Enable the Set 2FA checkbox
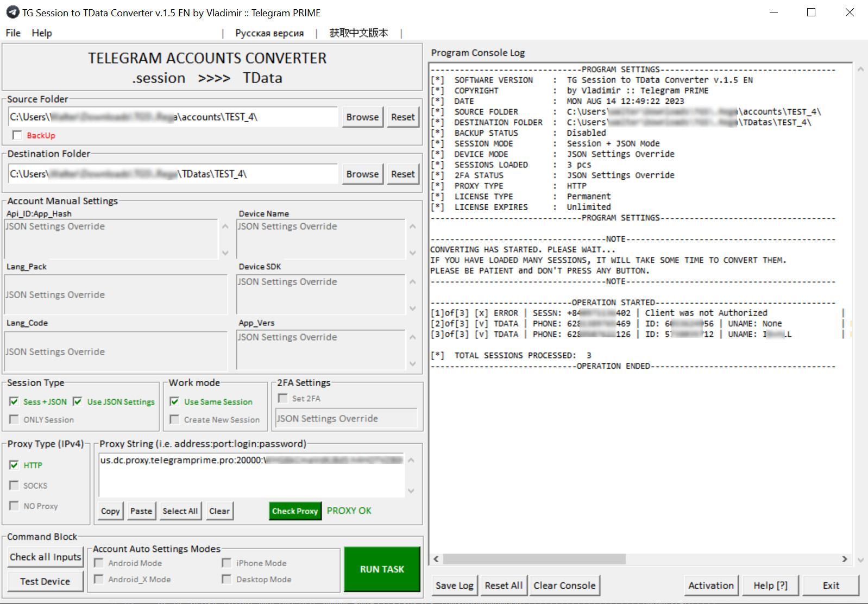The image size is (868, 604). 282,398
